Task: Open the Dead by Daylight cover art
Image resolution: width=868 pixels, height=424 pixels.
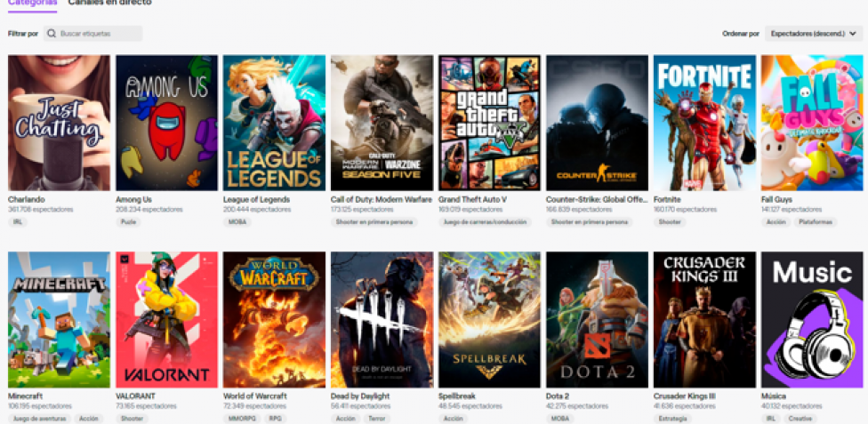Action: point(382,320)
